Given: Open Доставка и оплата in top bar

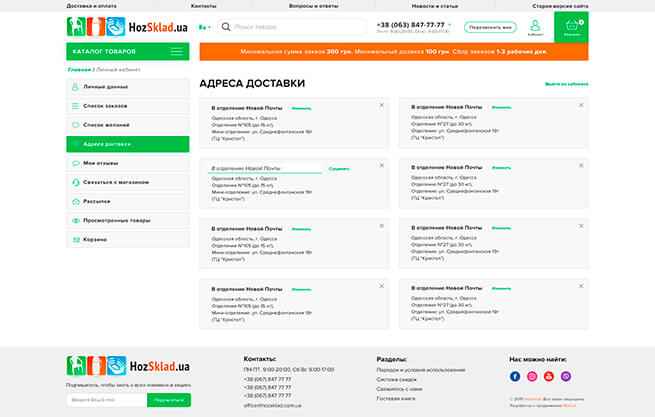Looking at the screenshot, I should [x=91, y=6].
